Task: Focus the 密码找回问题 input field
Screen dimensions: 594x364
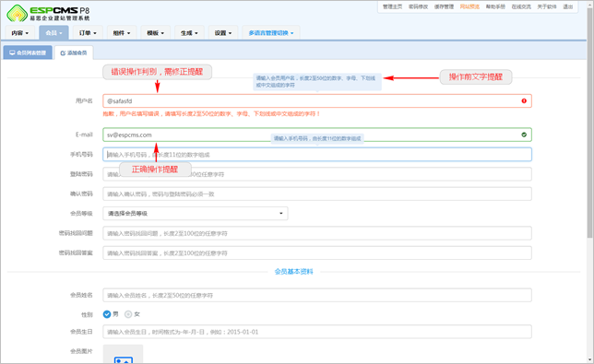Action: point(317,233)
